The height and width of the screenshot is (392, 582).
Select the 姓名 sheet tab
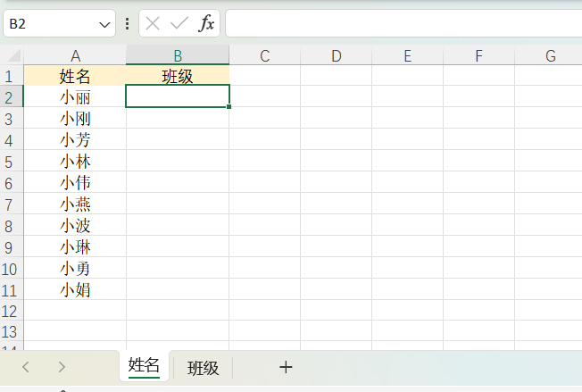[144, 365]
